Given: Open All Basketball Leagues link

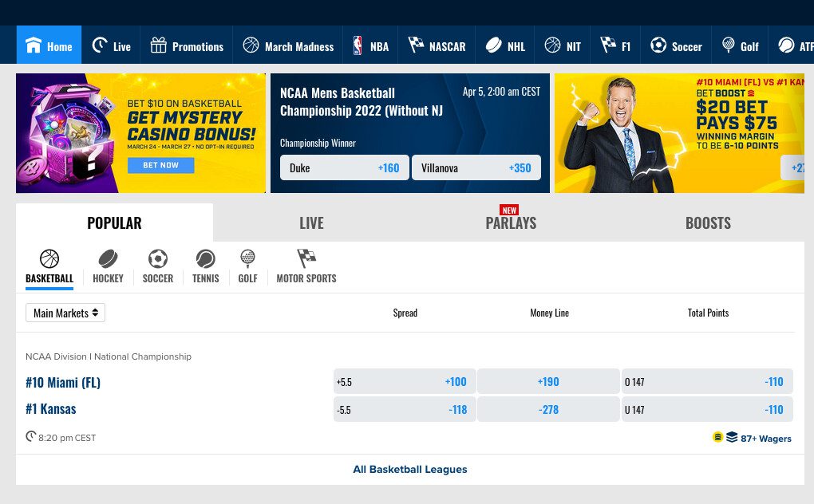Looking at the screenshot, I should 410,469.
